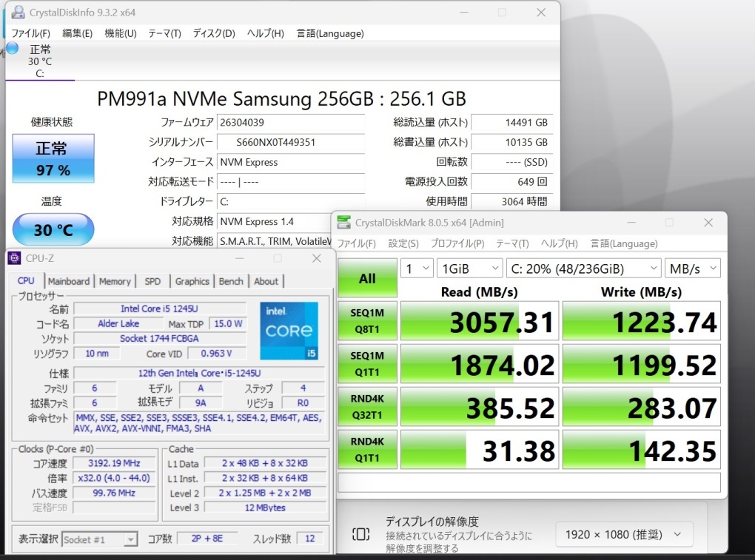Click the 283.07 RND4K Q32T1 write result
The width and height of the screenshot is (755, 560).
coord(641,407)
